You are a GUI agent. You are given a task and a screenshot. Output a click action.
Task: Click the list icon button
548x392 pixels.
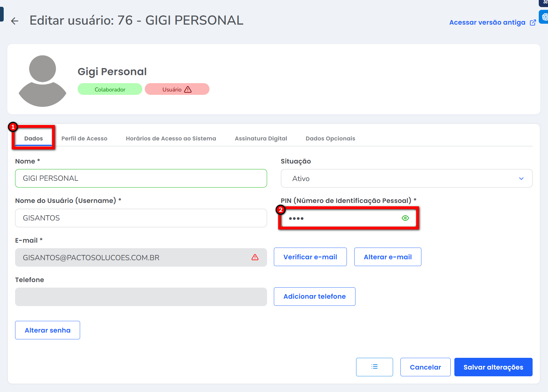(x=374, y=367)
